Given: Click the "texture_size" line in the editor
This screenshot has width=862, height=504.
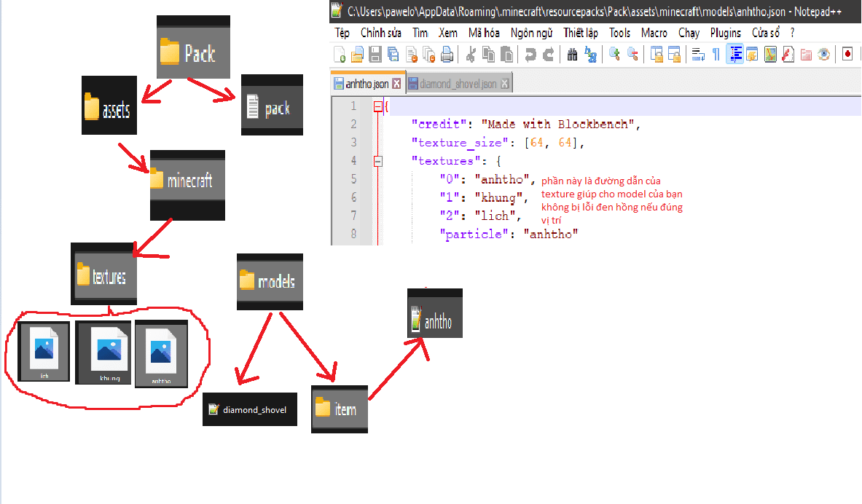Looking at the screenshot, I should [x=497, y=143].
